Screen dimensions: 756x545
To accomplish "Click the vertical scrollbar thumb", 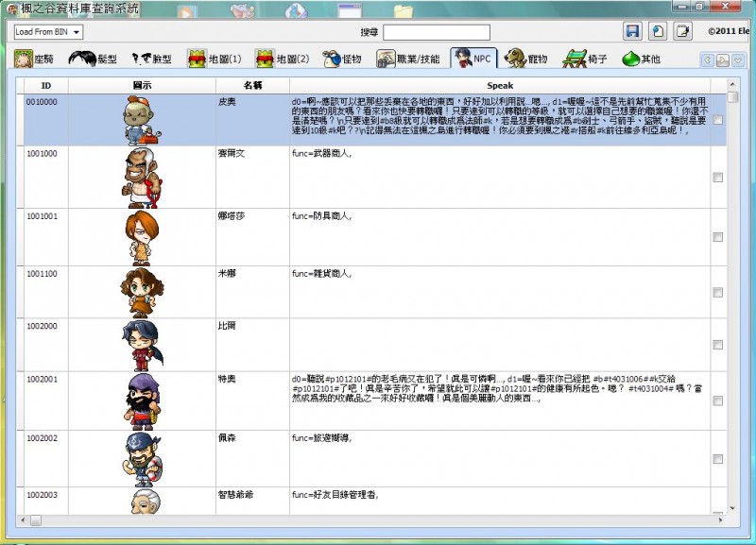I will tap(733, 97).
